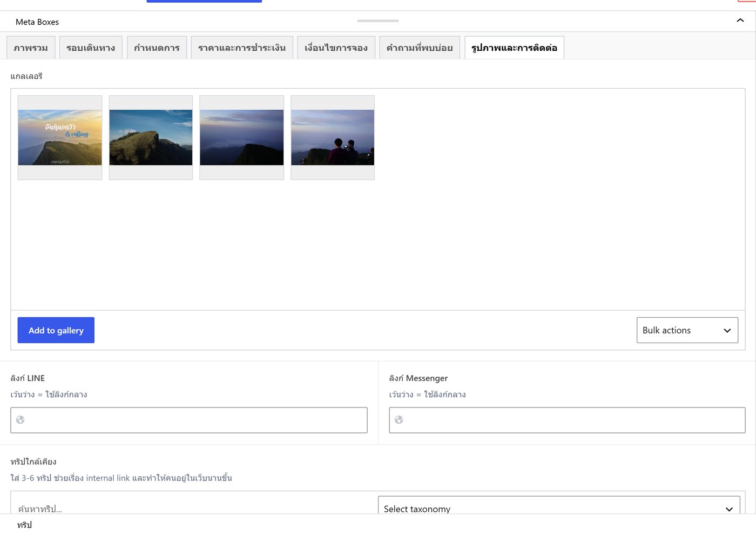Screen dimensions: 756x535
Task: Open the เงื่อนไขการจอง tab
Action: (336, 48)
